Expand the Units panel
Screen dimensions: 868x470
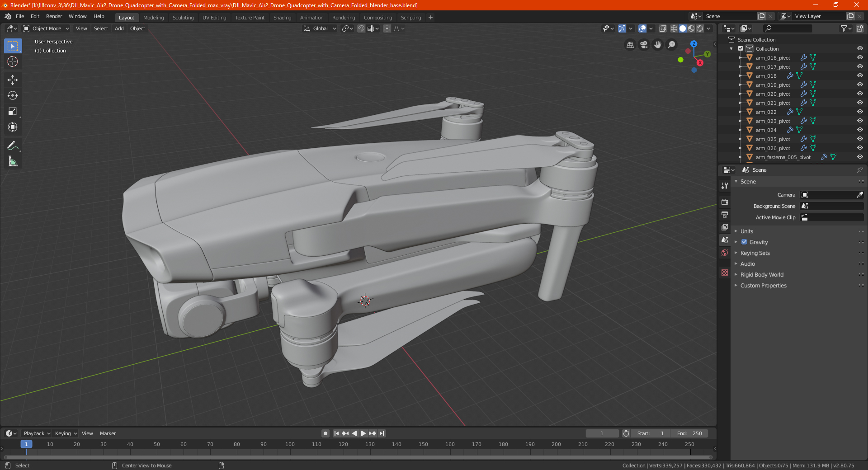click(x=746, y=231)
